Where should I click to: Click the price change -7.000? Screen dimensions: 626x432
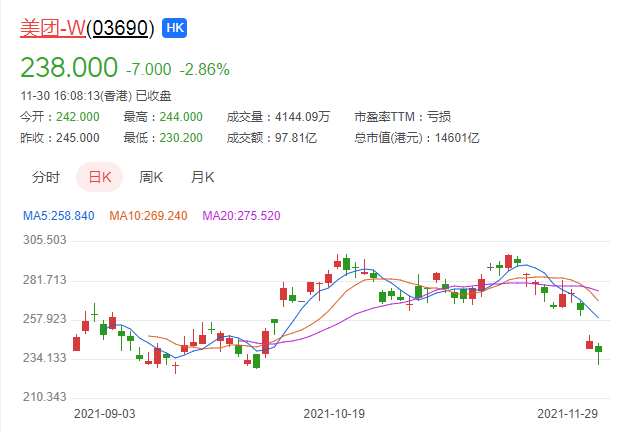pyautogui.click(x=149, y=69)
